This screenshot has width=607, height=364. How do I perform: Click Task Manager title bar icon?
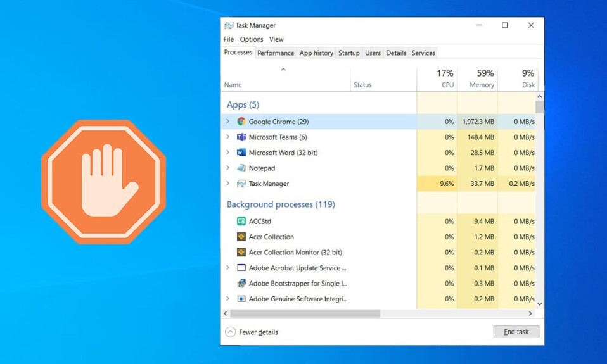tap(229, 25)
